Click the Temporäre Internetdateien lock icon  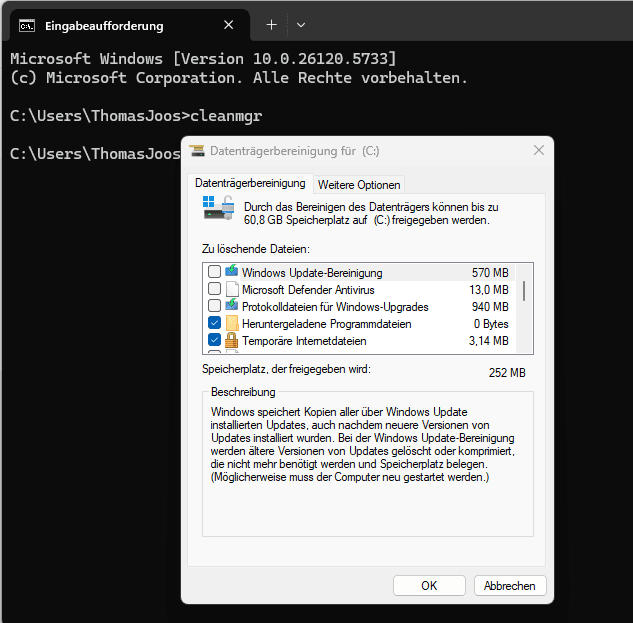[x=231, y=340]
